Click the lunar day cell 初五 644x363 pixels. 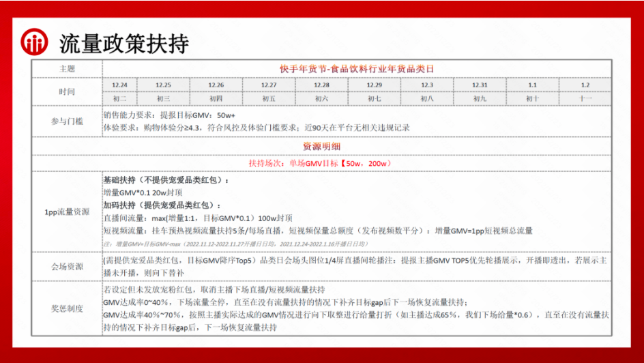tap(269, 98)
